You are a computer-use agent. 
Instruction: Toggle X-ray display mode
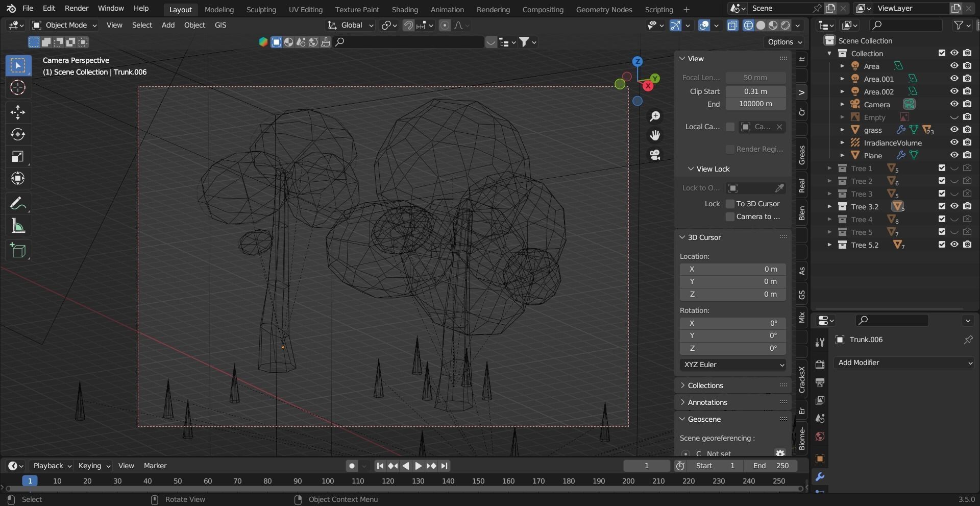coord(732,25)
